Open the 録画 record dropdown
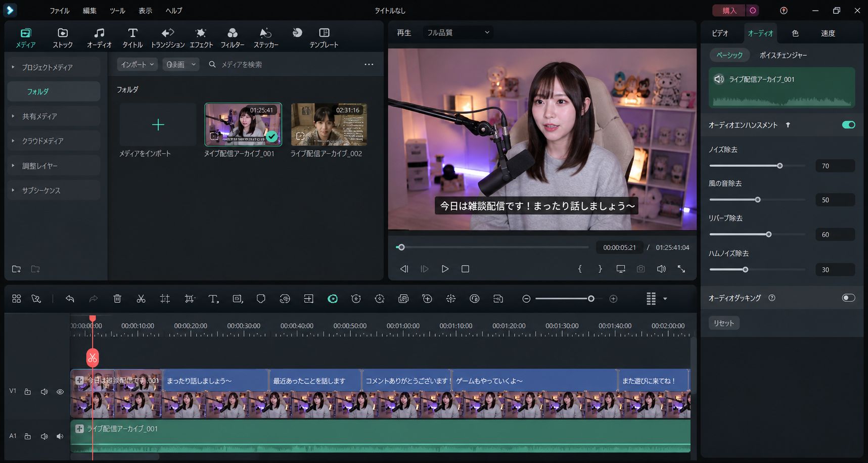The width and height of the screenshot is (868, 463). point(181,64)
